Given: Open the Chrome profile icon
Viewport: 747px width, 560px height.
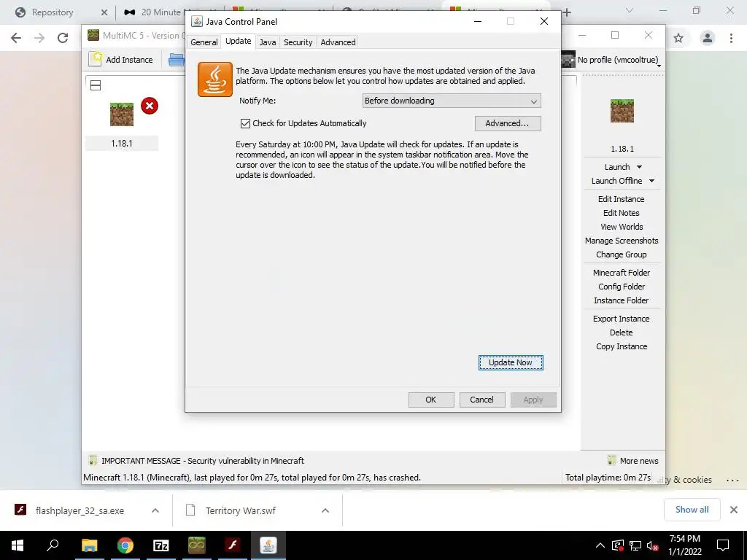Looking at the screenshot, I should 708,38.
